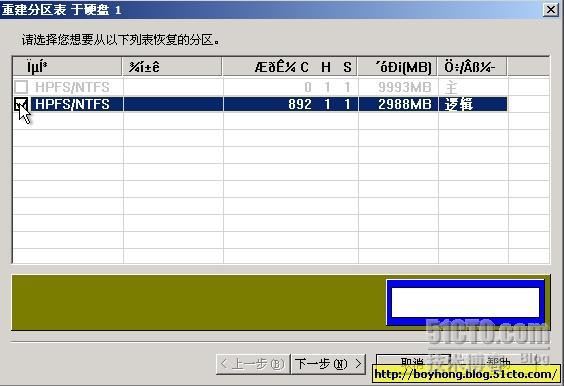
Task: Click the 892 cylinder value
Action: tap(300, 104)
